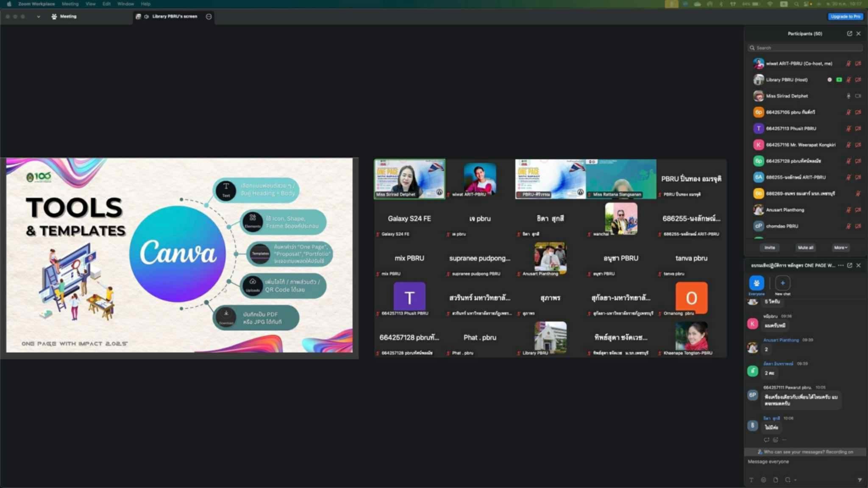Toggle video for Miss Sirirad Detphet
The width and height of the screenshot is (868, 488).
pyautogui.click(x=858, y=96)
